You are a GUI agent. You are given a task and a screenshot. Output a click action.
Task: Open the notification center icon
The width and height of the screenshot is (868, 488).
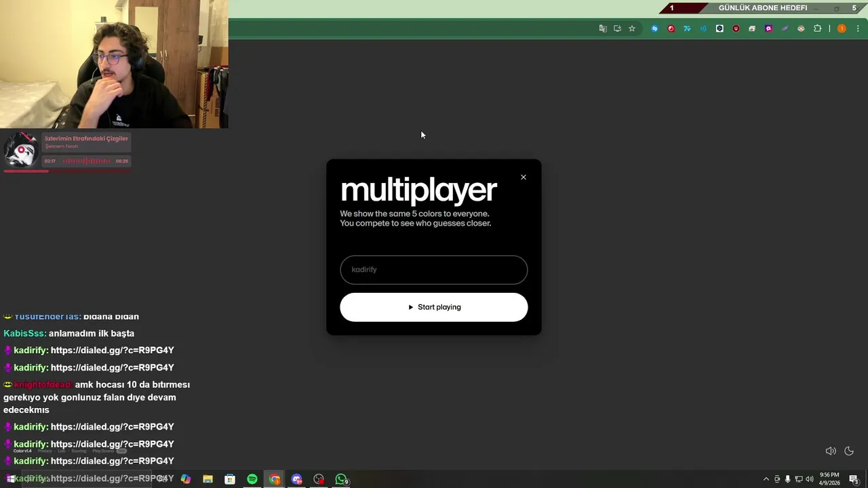(854, 479)
